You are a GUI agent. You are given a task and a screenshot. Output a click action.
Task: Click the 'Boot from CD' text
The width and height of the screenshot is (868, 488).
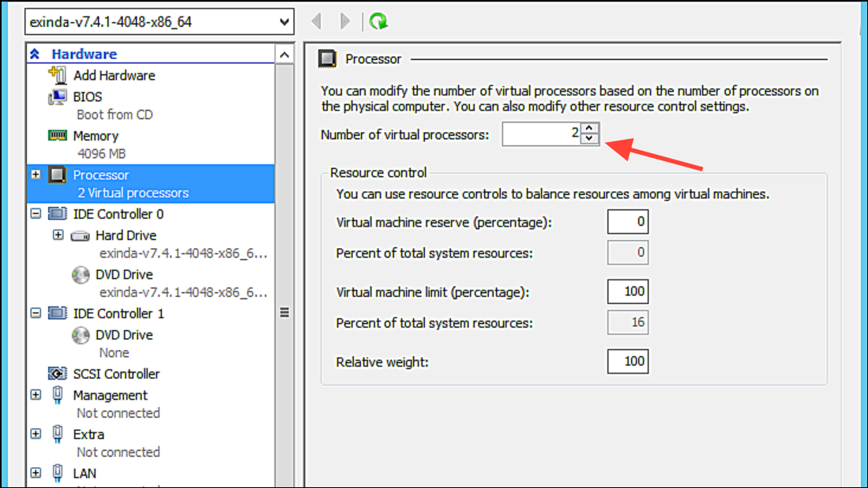tap(115, 114)
